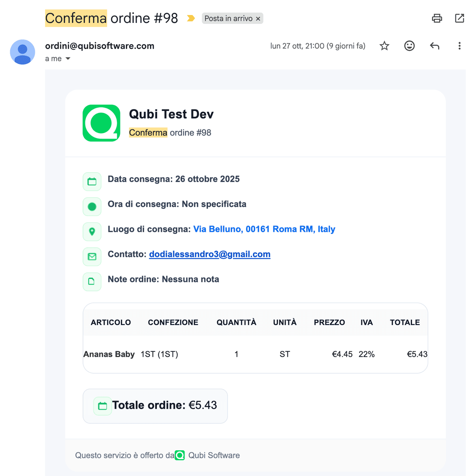Open the delivery address Via Belluno link
This screenshot has height=476, width=474.
[x=264, y=229]
